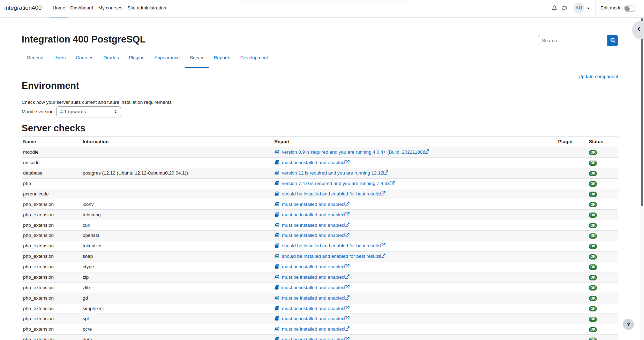Open the pcreunicode report link
Viewport: 644px width, 340px height.
click(331, 194)
